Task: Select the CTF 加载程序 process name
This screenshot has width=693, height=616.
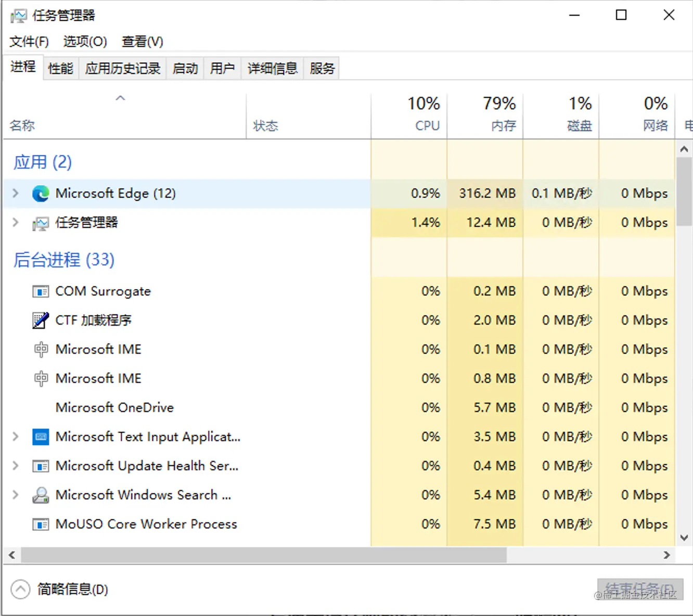Action: pos(94,320)
